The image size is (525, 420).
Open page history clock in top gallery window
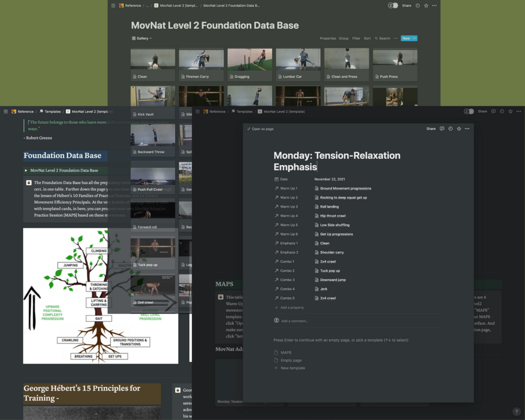click(x=417, y=5)
